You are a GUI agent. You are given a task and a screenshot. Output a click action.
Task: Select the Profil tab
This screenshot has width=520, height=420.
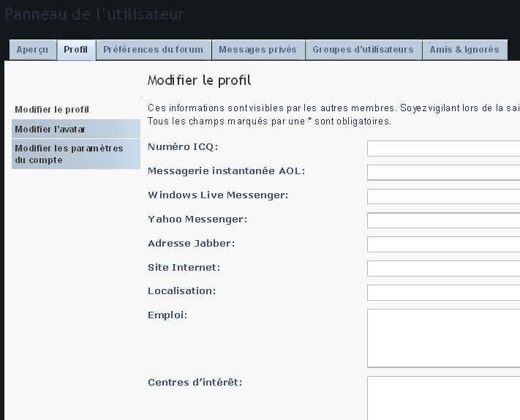76,50
